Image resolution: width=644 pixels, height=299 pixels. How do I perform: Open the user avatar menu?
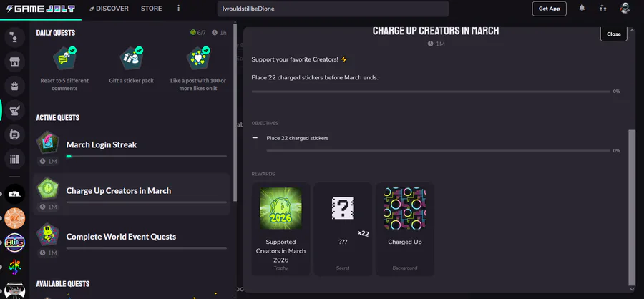click(625, 8)
